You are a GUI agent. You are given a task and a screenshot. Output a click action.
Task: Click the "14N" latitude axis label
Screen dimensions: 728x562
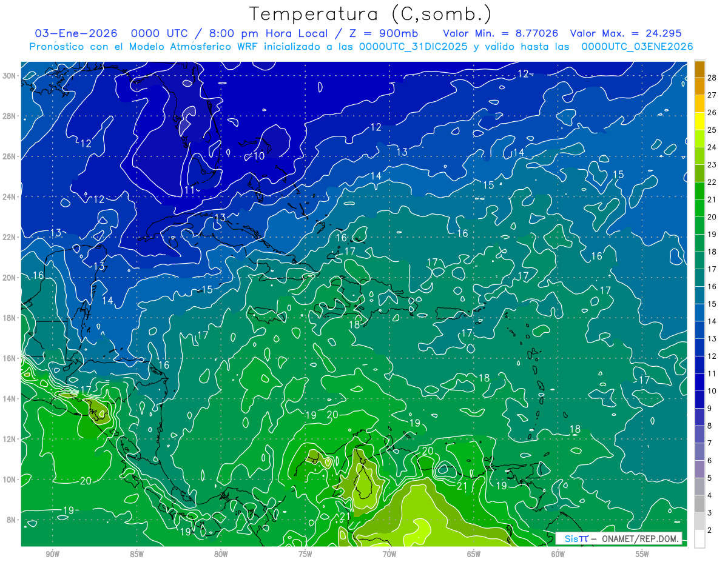point(10,398)
